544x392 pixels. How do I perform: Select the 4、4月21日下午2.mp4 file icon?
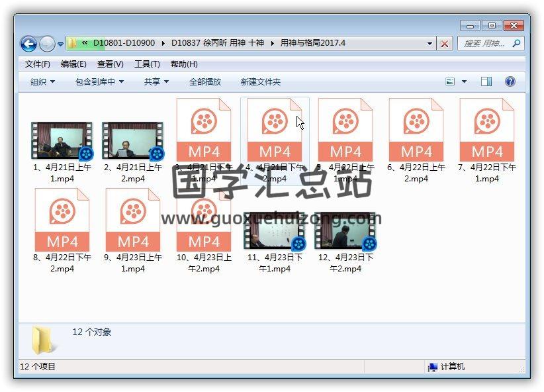tap(275, 130)
